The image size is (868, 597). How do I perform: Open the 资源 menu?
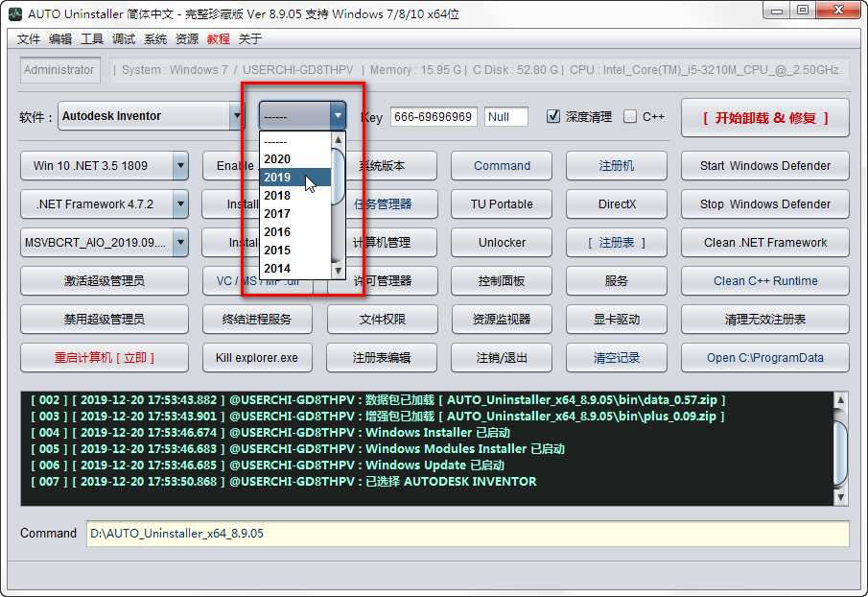pyautogui.click(x=187, y=38)
